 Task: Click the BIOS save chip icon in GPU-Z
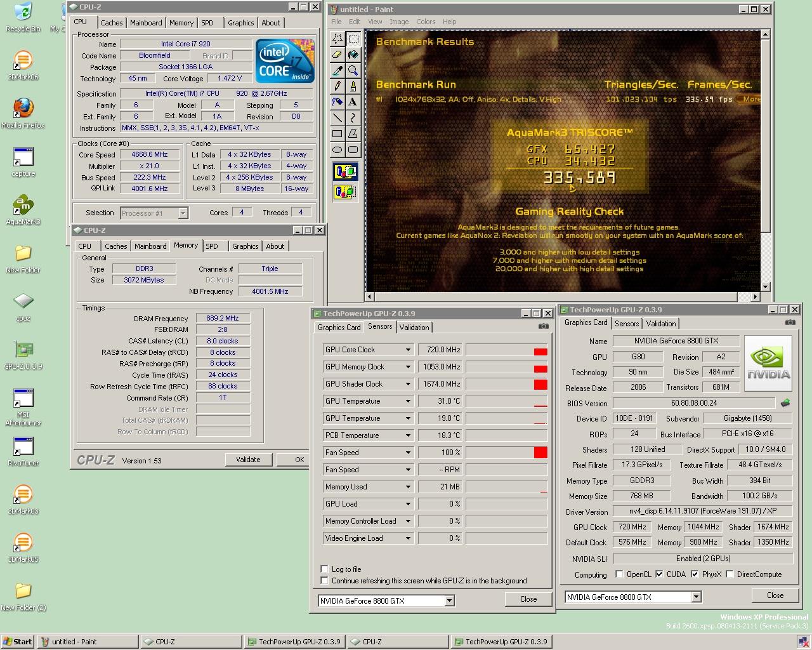pos(785,403)
